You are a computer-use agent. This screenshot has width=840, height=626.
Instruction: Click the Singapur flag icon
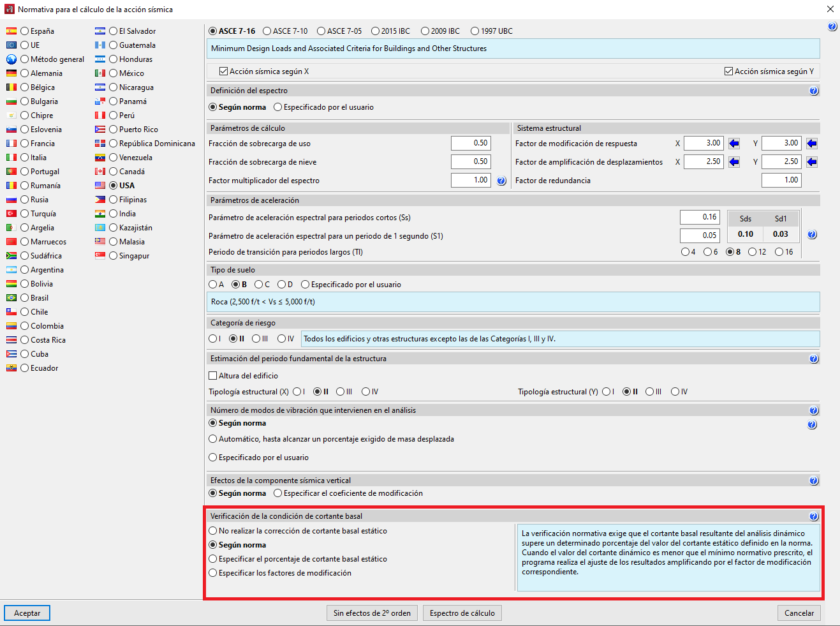(100, 256)
